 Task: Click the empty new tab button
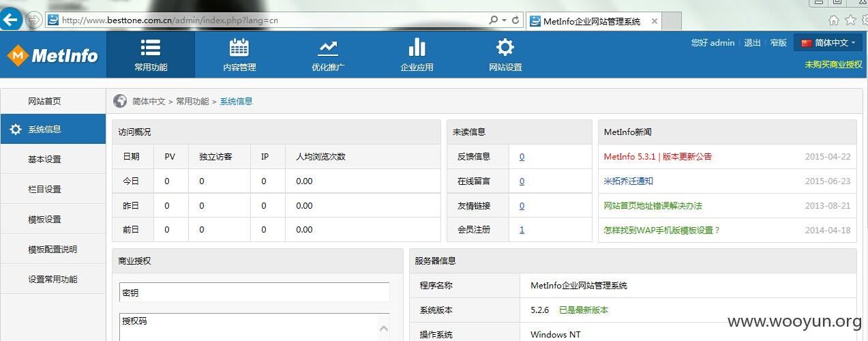pyautogui.click(x=672, y=21)
